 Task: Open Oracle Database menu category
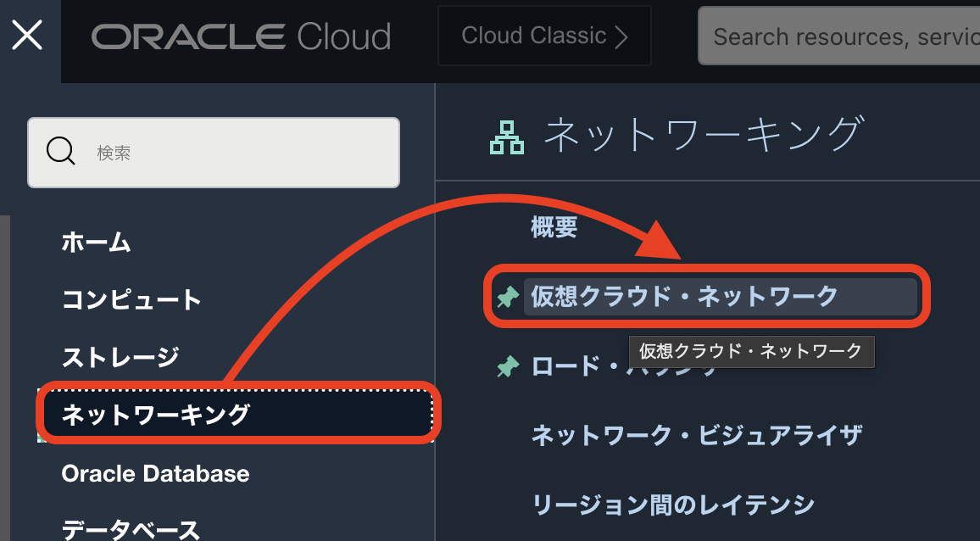(x=155, y=473)
